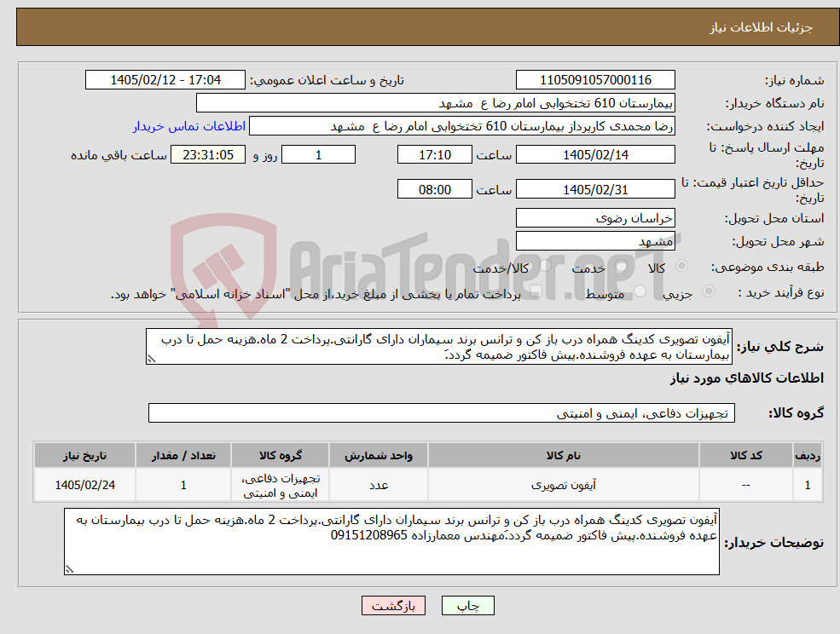Click the نوع فرآیند خرید label

[781, 292]
